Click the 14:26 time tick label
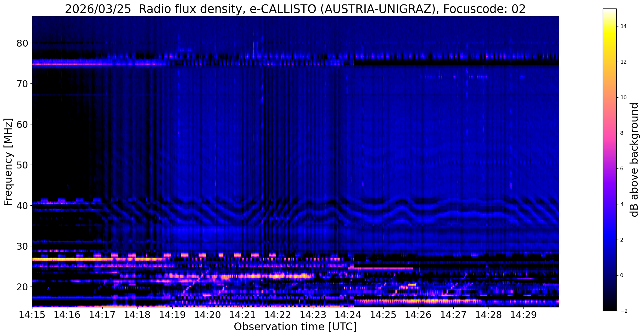Screen dimensions: 644x336 [x=418, y=315]
